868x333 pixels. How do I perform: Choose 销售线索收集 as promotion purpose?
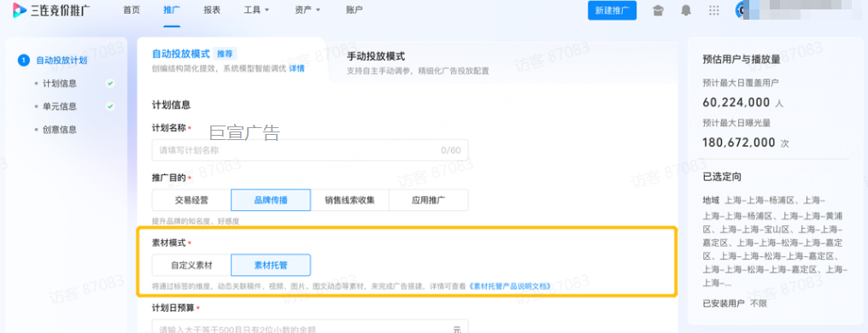(x=350, y=200)
